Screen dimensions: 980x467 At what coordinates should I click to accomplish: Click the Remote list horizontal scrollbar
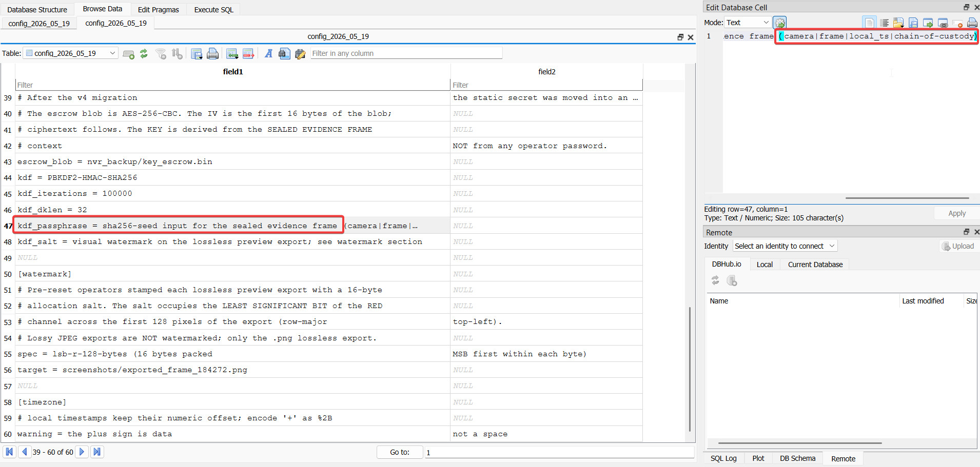(800, 443)
